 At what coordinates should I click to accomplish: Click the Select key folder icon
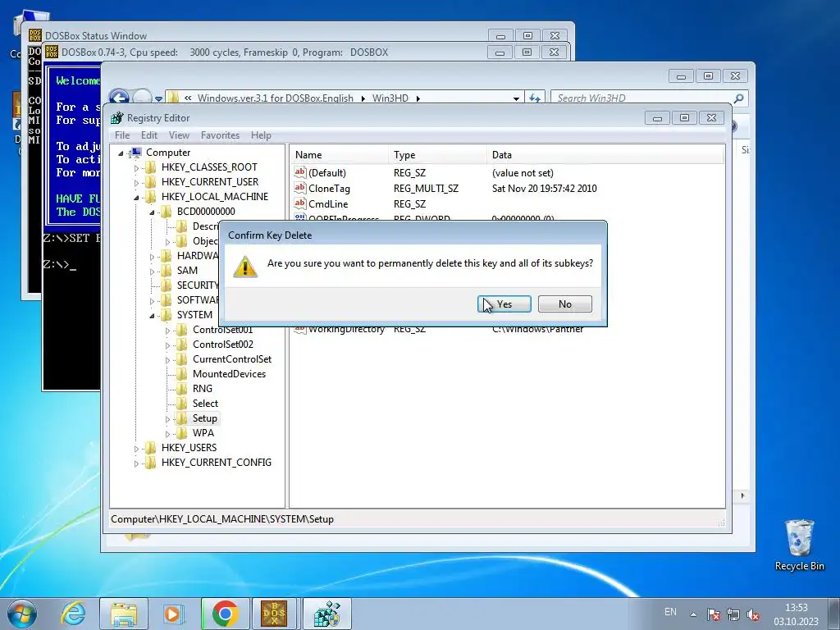(182, 404)
